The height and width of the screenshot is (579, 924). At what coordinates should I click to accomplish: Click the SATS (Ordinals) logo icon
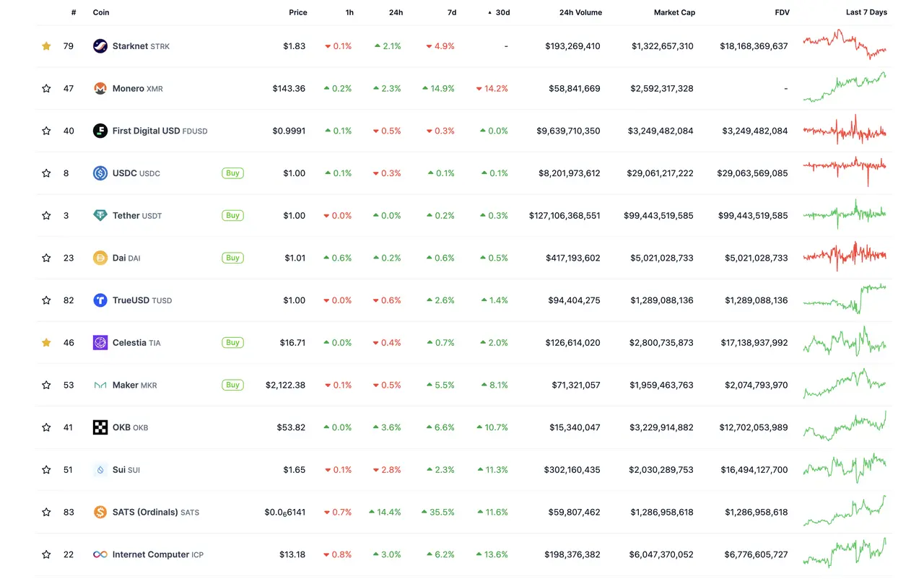point(100,512)
